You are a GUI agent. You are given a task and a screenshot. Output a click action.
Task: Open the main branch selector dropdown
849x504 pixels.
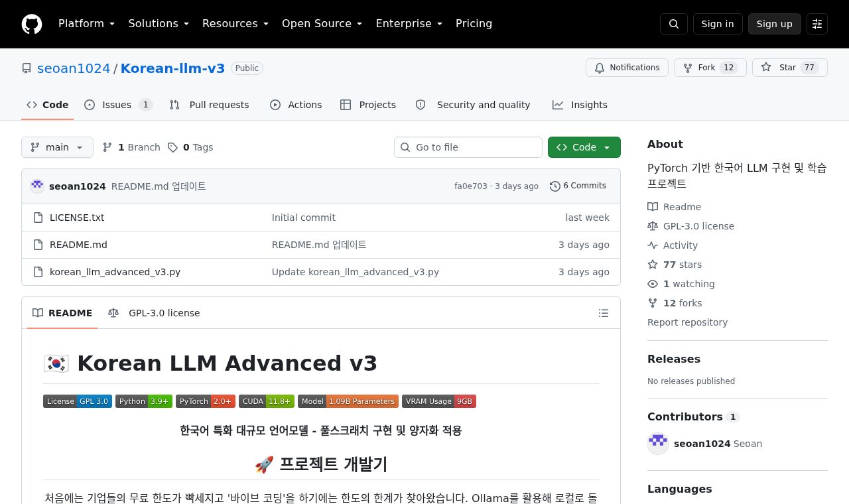57,147
